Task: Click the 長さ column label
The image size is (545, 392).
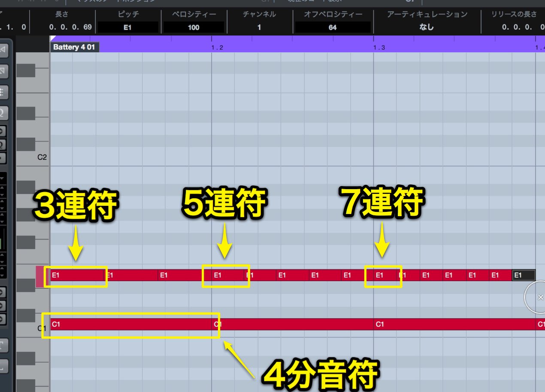Action: (62, 14)
